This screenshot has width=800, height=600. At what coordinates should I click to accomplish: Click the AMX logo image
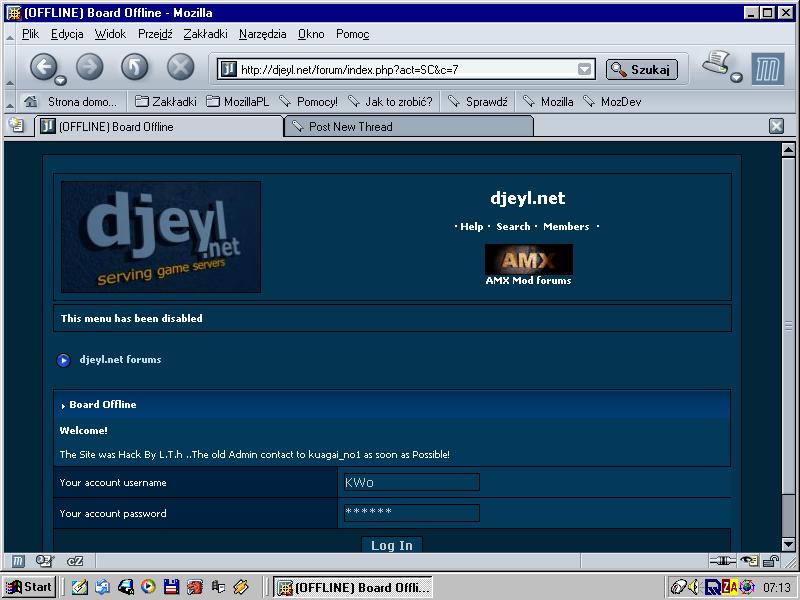(529, 260)
